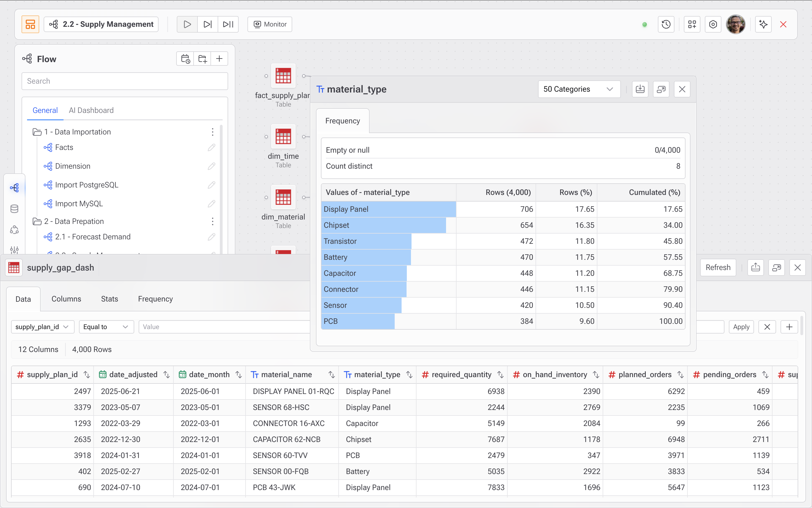Open the Equal to operator dropdown
The height and width of the screenshot is (508, 812).
(106, 327)
